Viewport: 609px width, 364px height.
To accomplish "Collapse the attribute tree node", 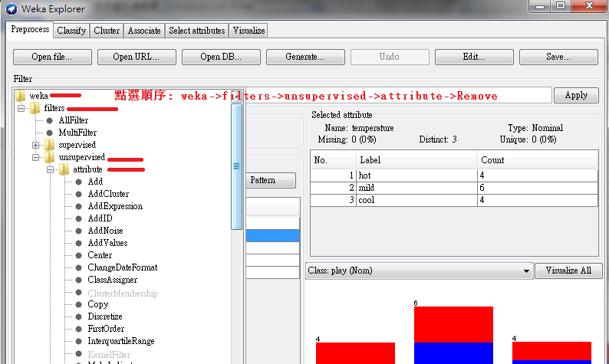I will 50,170.
